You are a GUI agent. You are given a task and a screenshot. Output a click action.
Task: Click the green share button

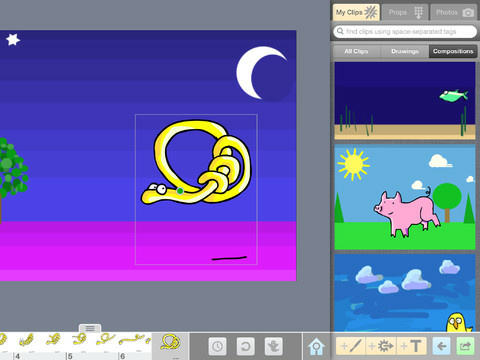coord(465,346)
